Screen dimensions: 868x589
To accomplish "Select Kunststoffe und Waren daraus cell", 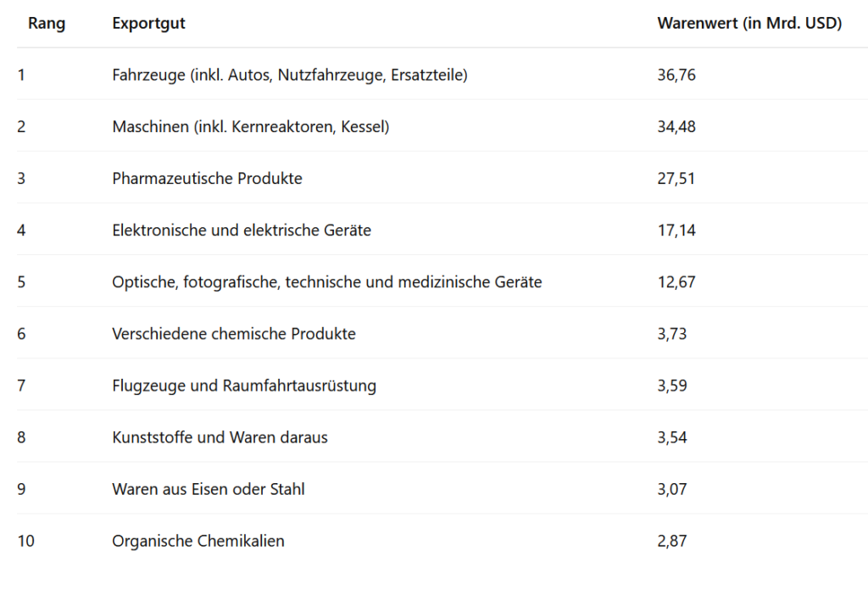I will pos(220,437).
